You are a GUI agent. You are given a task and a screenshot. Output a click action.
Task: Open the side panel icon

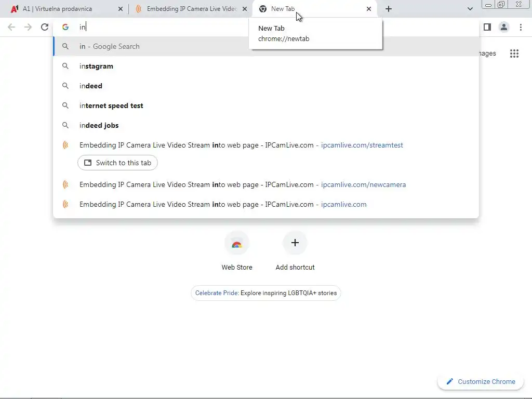[487, 27]
